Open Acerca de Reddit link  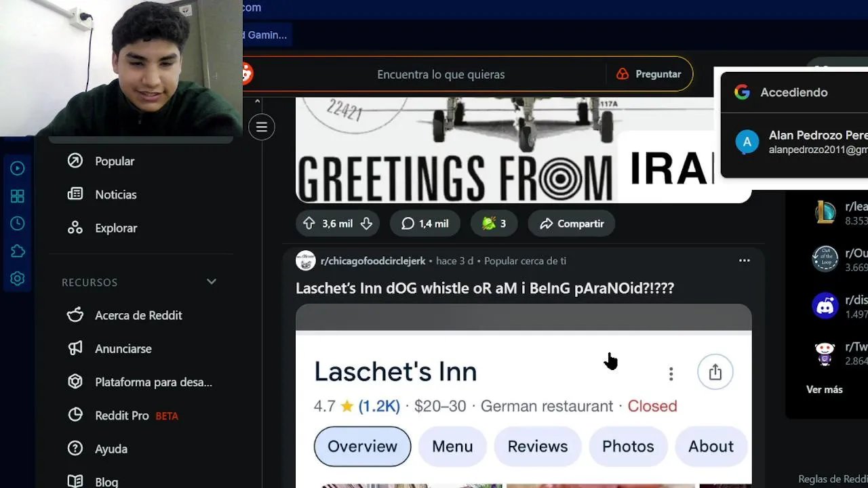[138, 315]
